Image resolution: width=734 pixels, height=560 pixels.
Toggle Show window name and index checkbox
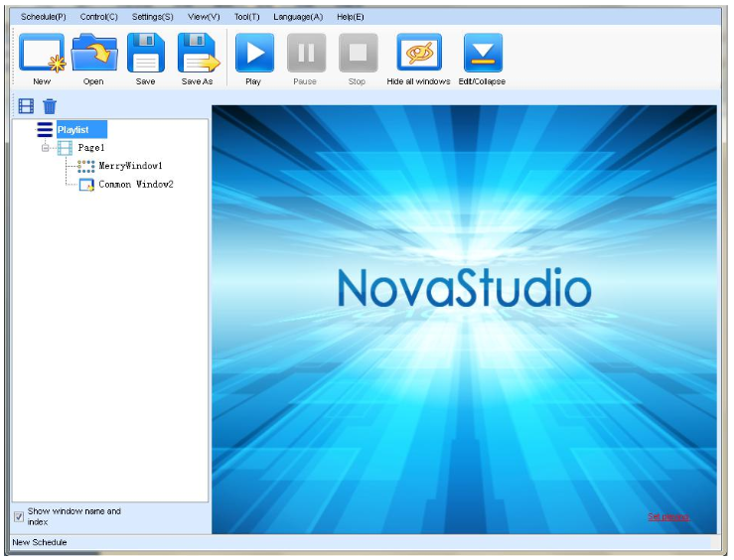click(19, 517)
